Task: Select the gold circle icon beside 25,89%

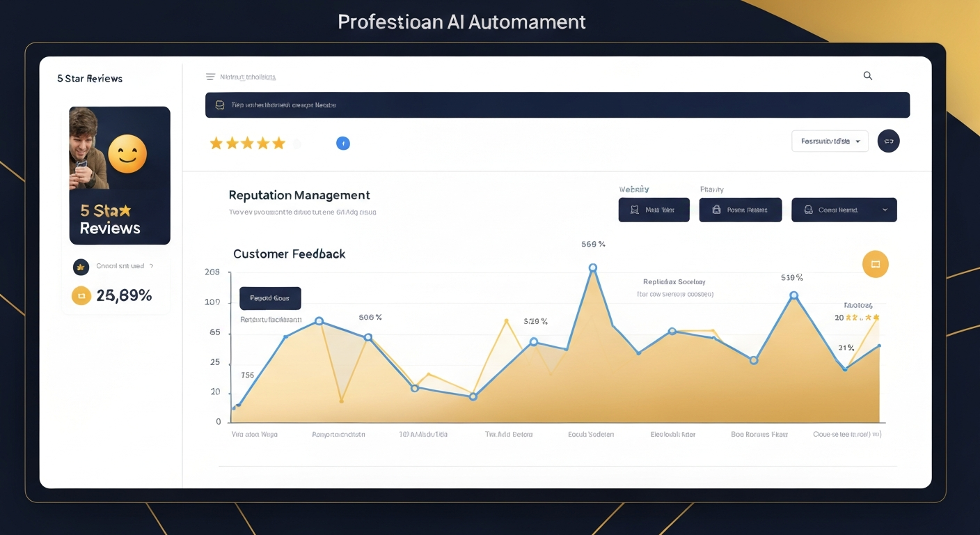Action: pyautogui.click(x=81, y=295)
